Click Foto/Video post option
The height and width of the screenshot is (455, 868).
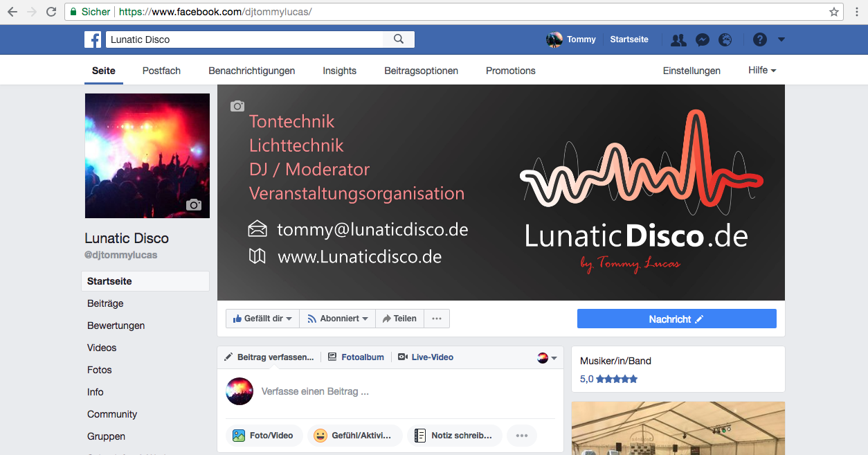click(x=264, y=436)
